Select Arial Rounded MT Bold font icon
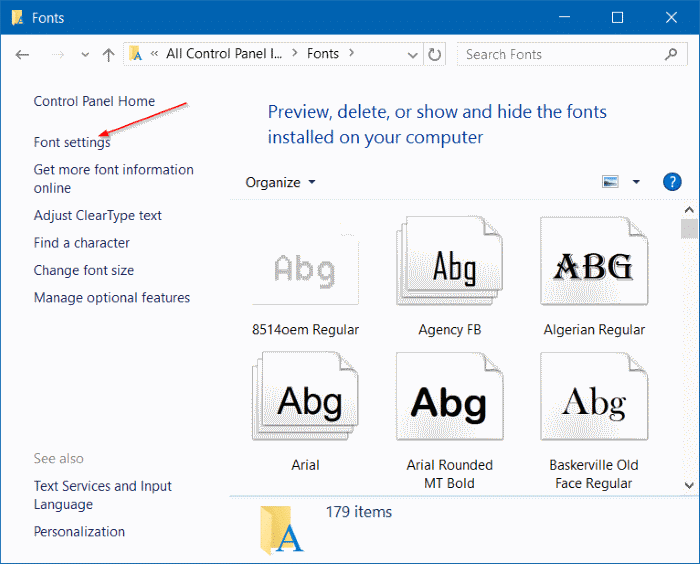This screenshot has width=700, height=564. point(449,397)
